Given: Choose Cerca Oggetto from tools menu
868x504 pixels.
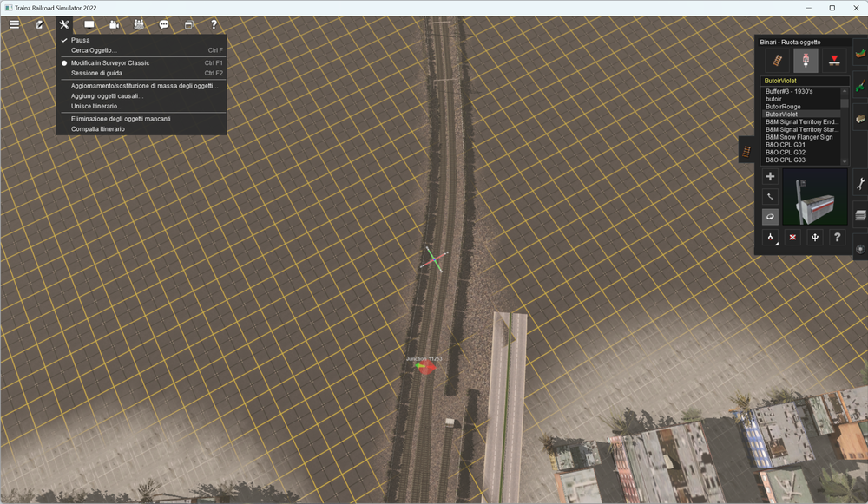Looking at the screenshot, I should click(141, 50).
